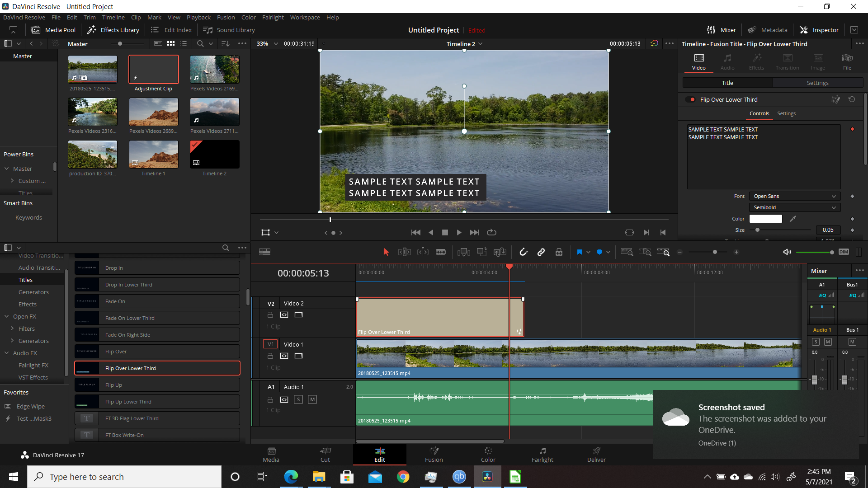Solo the Audio 1 track

298,399
